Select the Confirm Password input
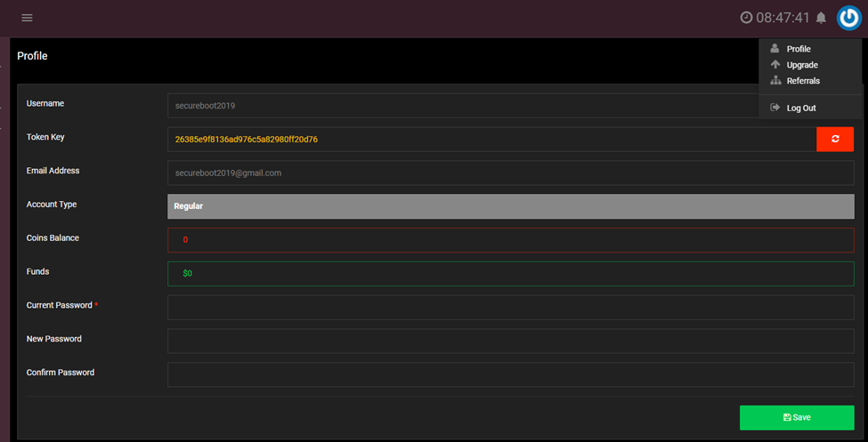This screenshot has height=442, width=868. [510, 374]
